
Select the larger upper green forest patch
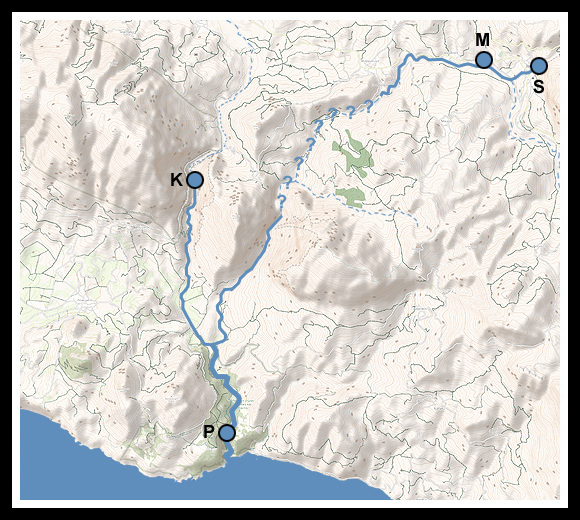click(353, 153)
